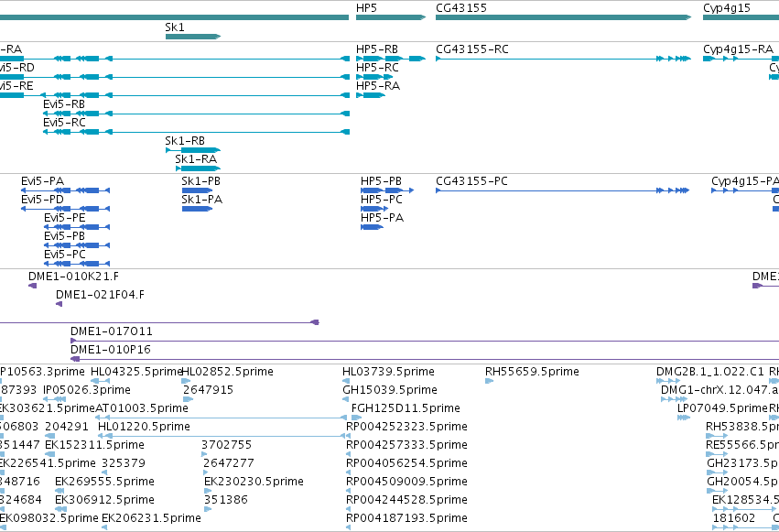The width and height of the screenshot is (779, 532).
Task: Click EST EK152311.5prime
Action: (50, 454)
